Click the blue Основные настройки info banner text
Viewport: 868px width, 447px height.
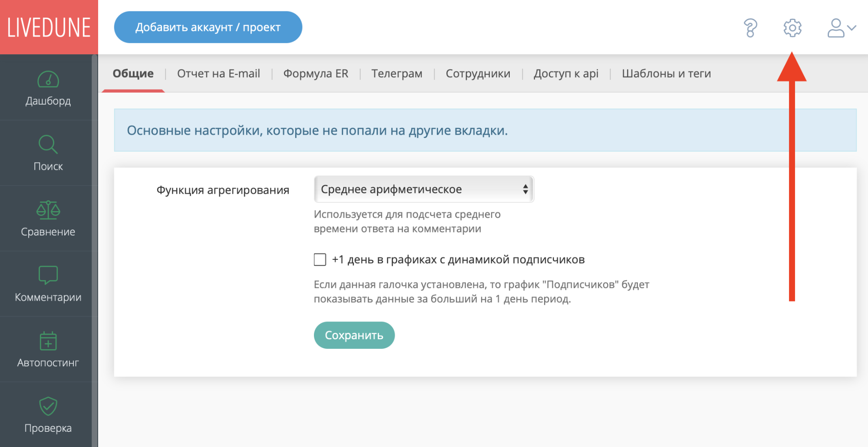click(x=317, y=130)
